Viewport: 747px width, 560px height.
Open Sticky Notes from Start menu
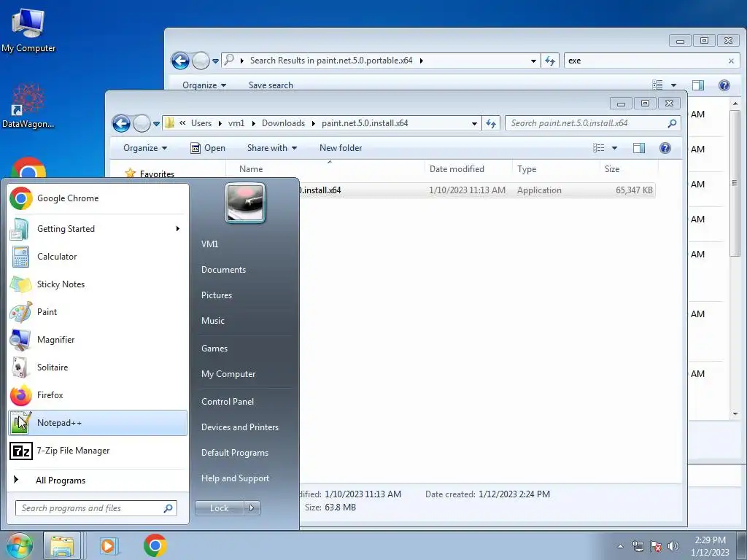98,284
